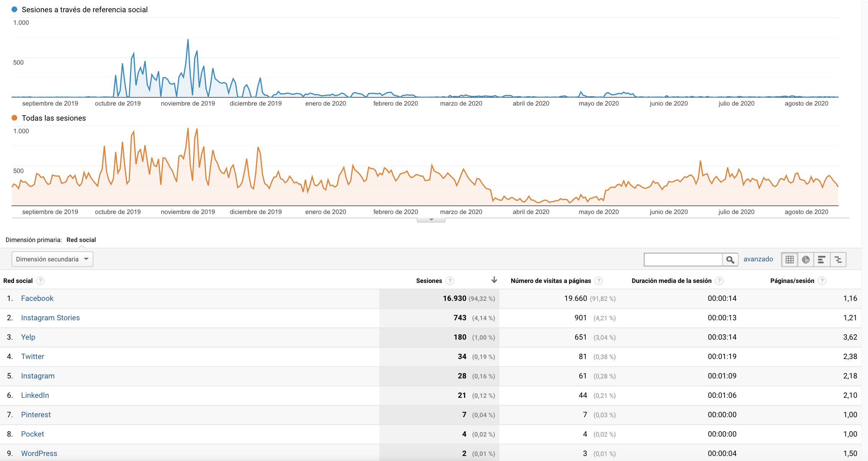Collapse the chart using the bottom expander
The image size is (868, 461).
431,220
